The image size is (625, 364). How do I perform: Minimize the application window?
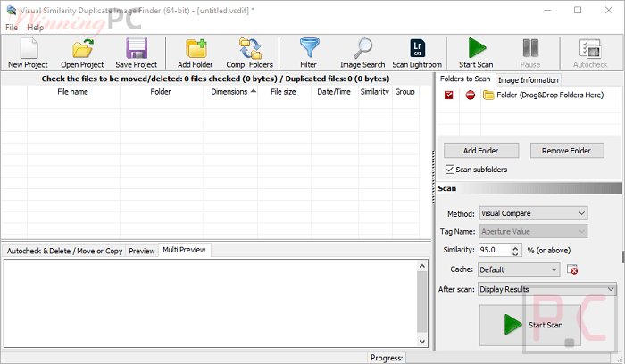tap(547, 11)
